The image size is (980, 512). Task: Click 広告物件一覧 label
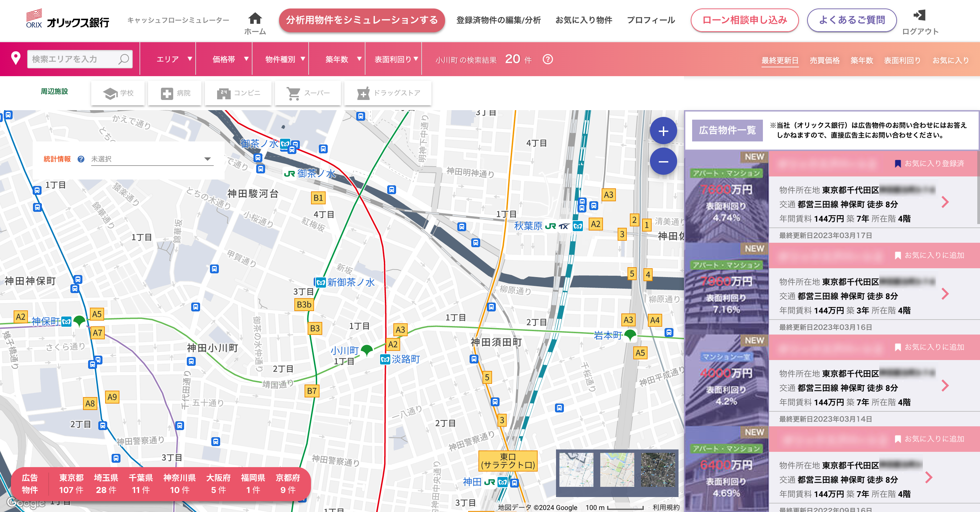727,130
